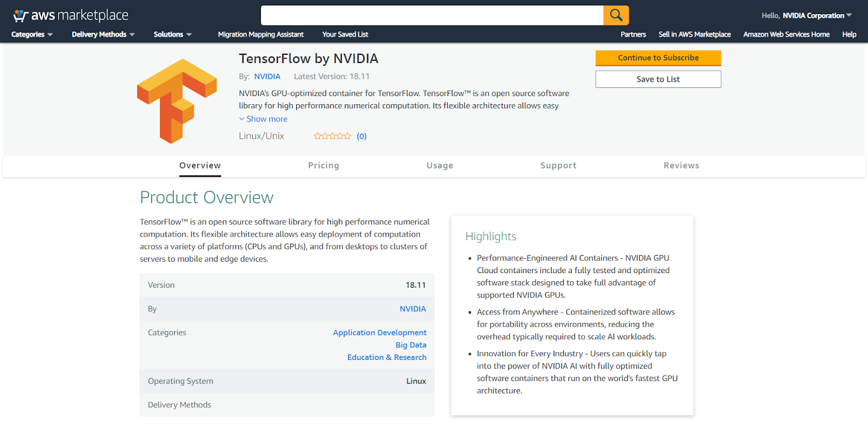868x430 pixels.
Task: Expand description with Show more
Action: click(x=263, y=119)
